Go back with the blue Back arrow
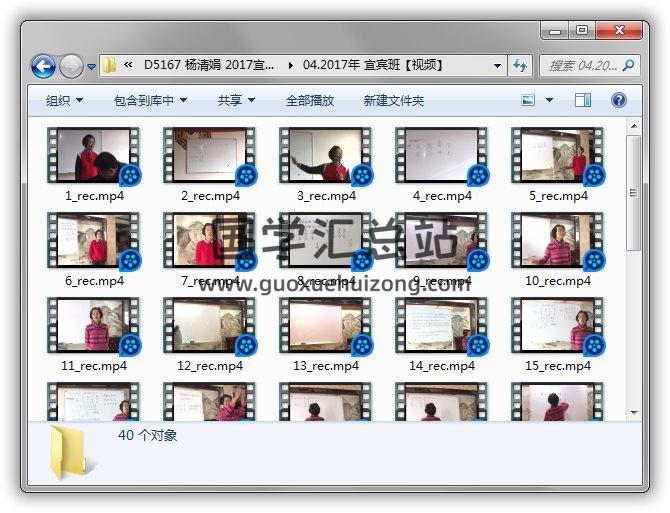 [x=43, y=66]
